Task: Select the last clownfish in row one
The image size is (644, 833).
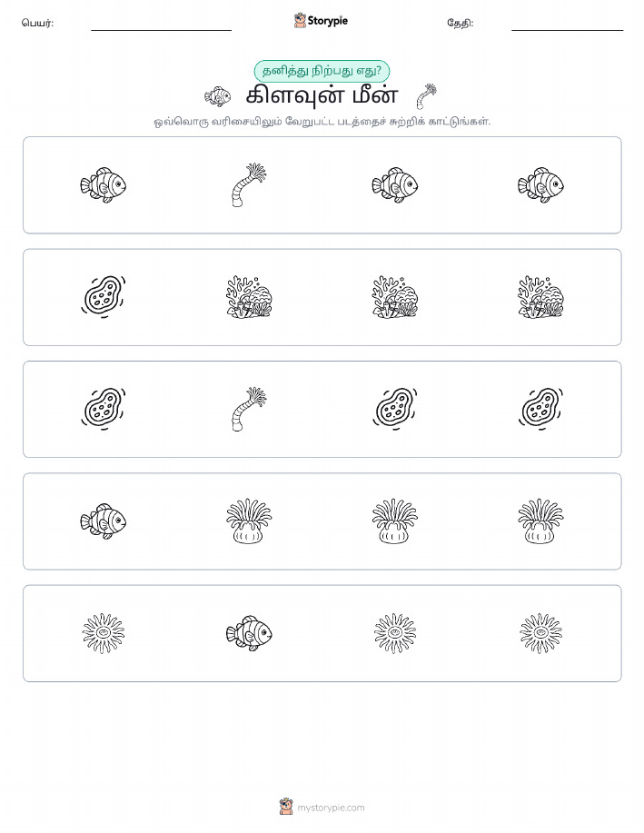Action: tap(541, 185)
